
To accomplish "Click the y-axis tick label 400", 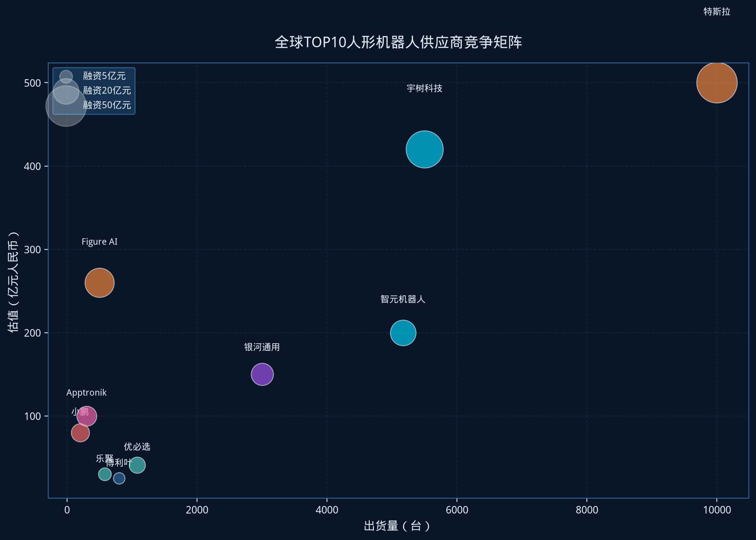I will (32, 166).
